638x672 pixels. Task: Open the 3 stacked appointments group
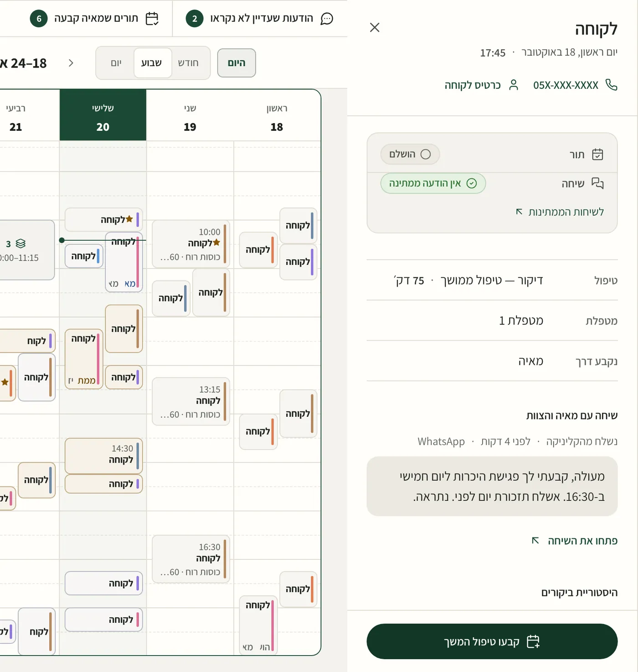[x=25, y=250]
